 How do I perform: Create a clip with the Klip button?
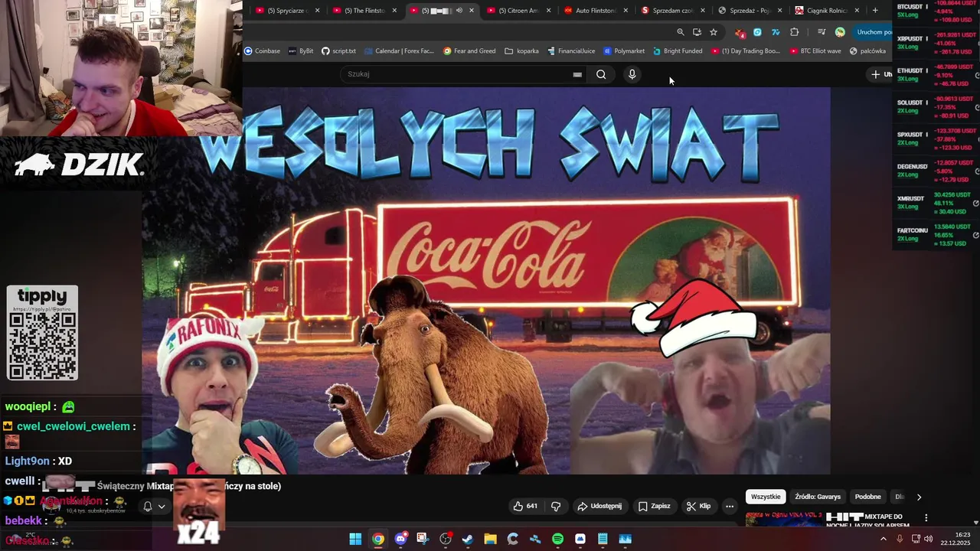(698, 506)
